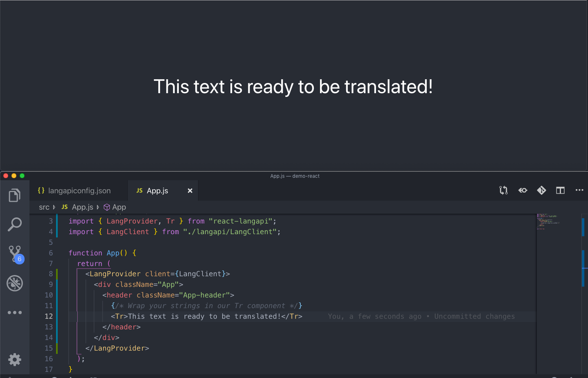Close the App.js tab
Image resolution: width=588 pixels, height=378 pixels.
[x=190, y=190]
